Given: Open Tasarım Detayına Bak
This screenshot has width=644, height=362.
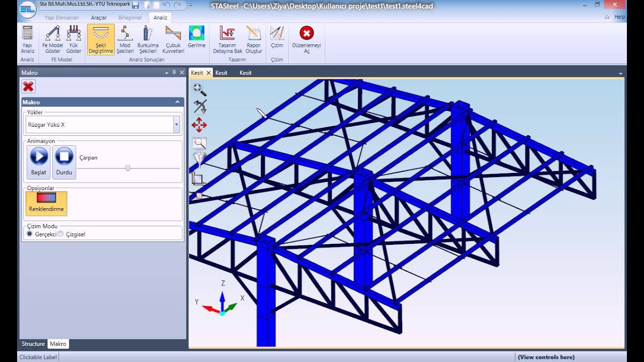Looking at the screenshot, I should pyautogui.click(x=227, y=40).
